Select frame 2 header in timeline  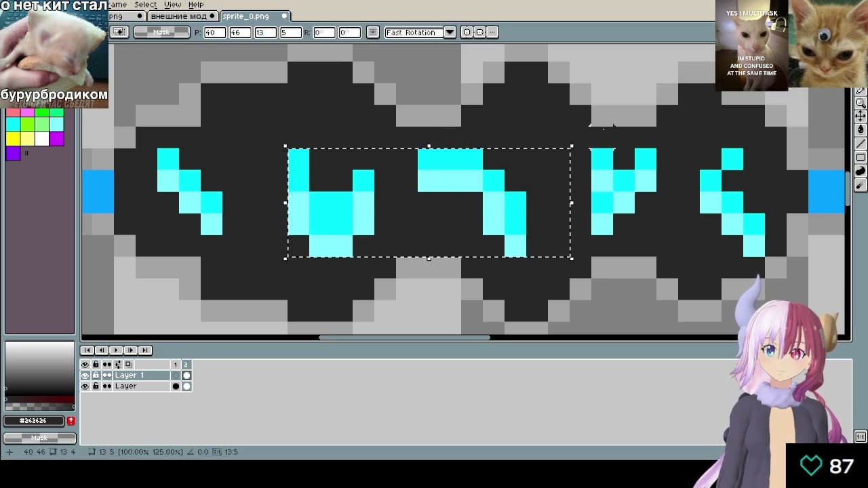coord(186,365)
